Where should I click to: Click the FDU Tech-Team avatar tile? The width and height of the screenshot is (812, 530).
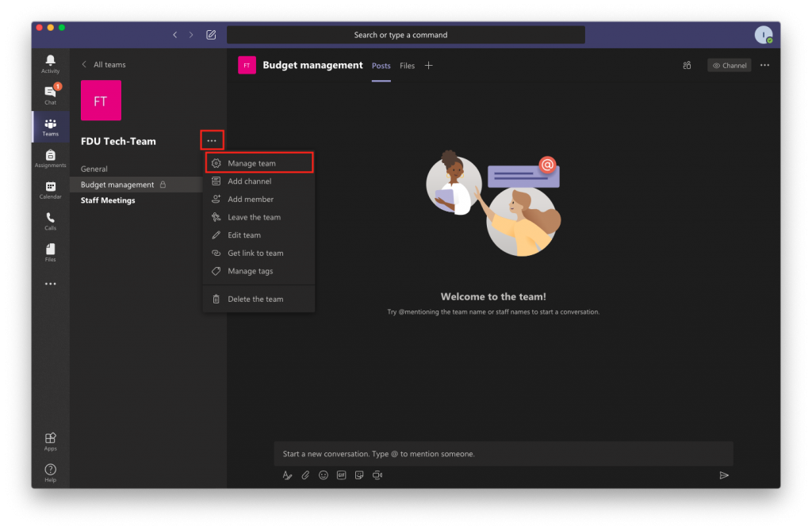coord(101,101)
